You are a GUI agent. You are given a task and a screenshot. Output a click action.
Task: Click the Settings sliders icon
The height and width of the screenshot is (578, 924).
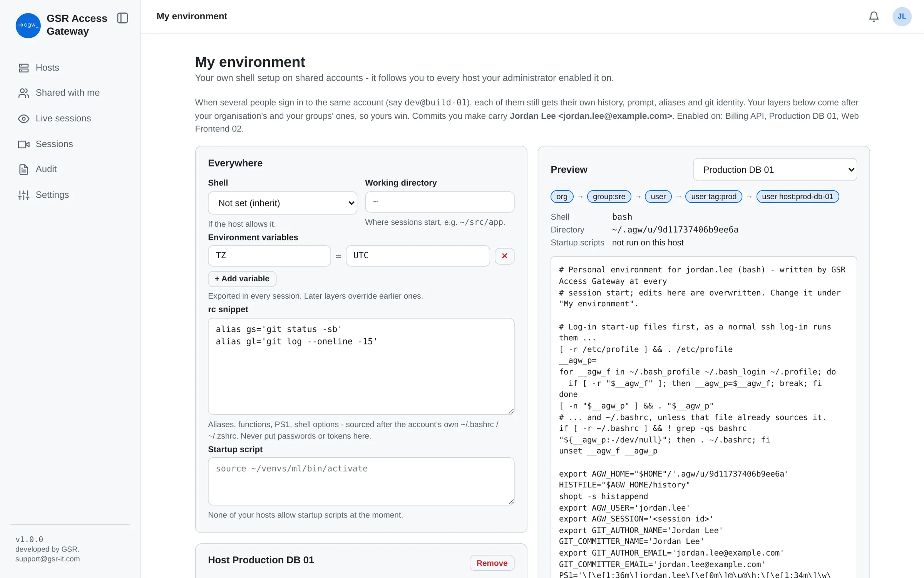click(x=23, y=195)
